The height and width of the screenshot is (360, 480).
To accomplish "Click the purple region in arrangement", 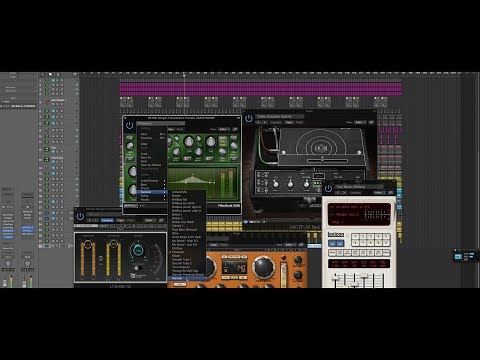I will click(x=261, y=89).
